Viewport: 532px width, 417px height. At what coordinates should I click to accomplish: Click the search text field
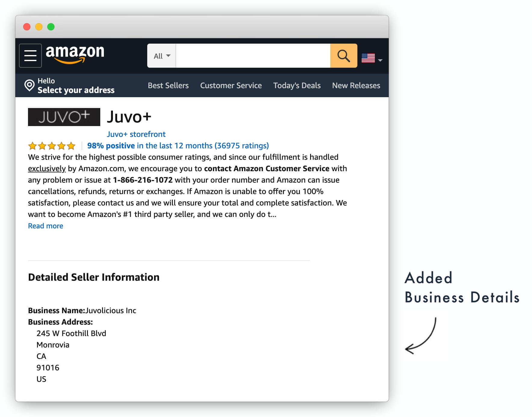tap(253, 56)
